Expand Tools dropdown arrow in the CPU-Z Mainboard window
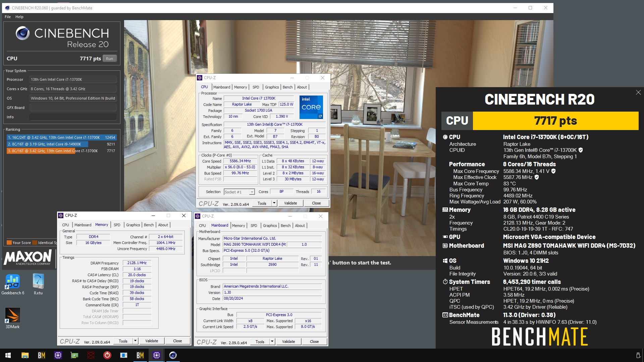This screenshot has width=644, height=362. (x=272, y=342)
